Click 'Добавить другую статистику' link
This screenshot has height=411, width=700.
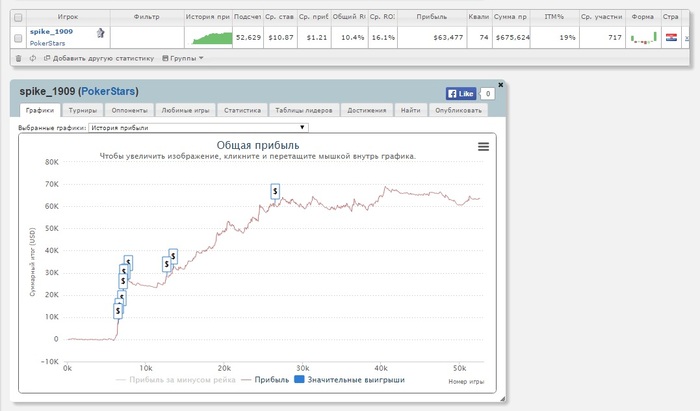[99, 58]
